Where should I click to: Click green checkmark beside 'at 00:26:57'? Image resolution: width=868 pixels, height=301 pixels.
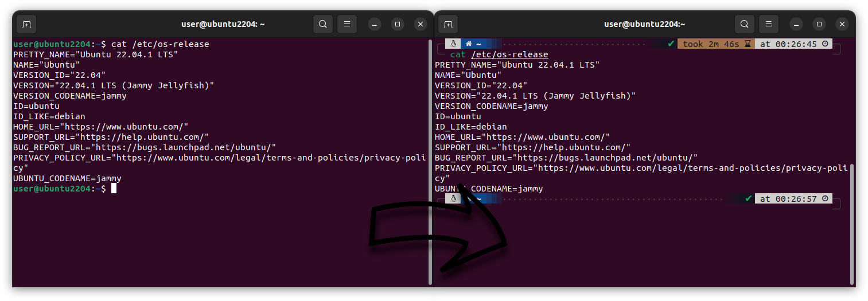[x=748, y=198]
